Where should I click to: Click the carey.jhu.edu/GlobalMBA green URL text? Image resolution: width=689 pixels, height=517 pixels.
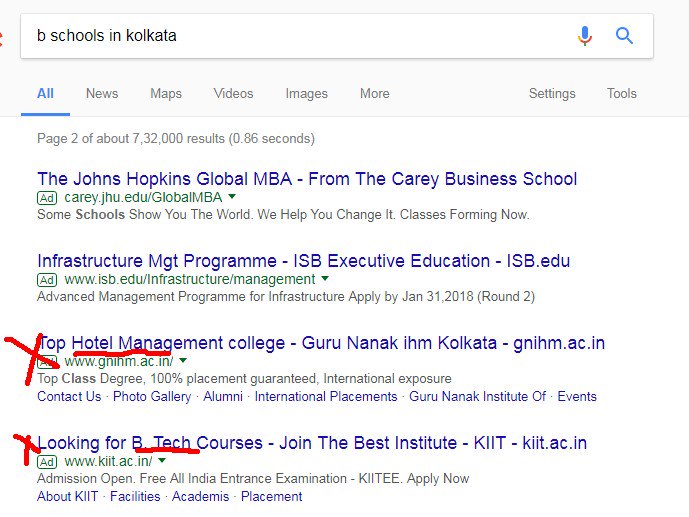143,197
